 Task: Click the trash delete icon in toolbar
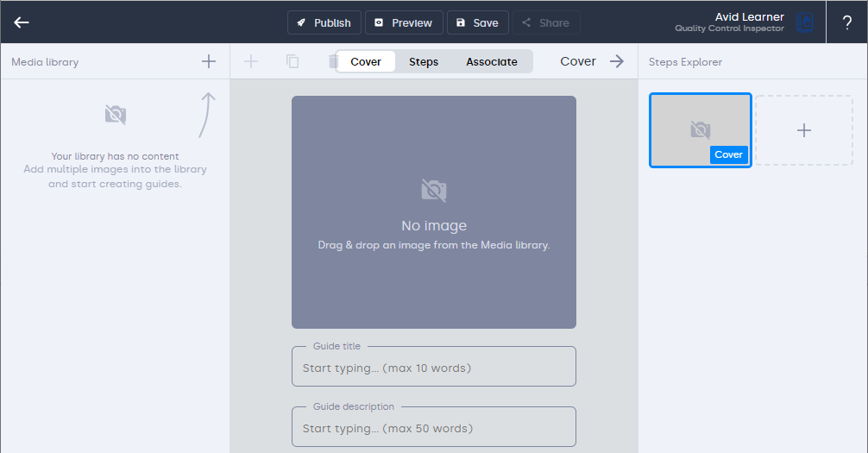(x=331, y=61)
